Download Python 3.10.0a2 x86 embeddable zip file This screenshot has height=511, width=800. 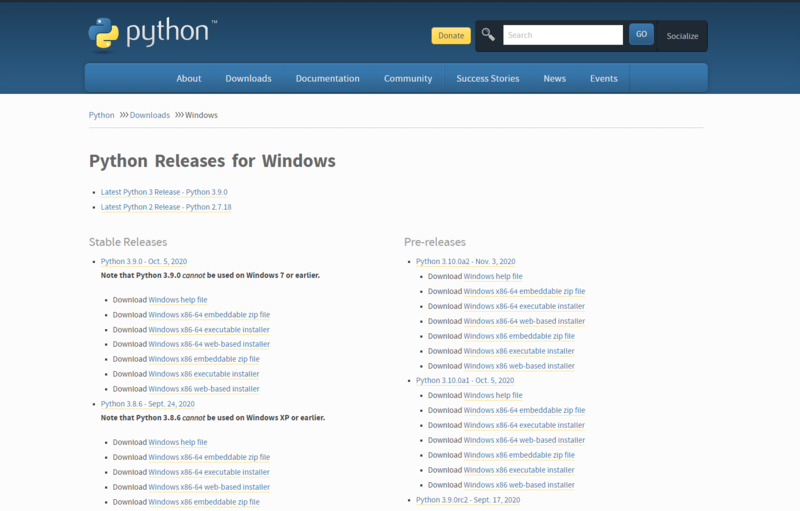tap(519, 336)
